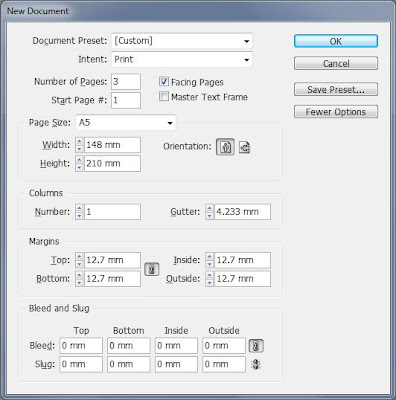Increase Width with the up arrow

(x=79, y=141)
